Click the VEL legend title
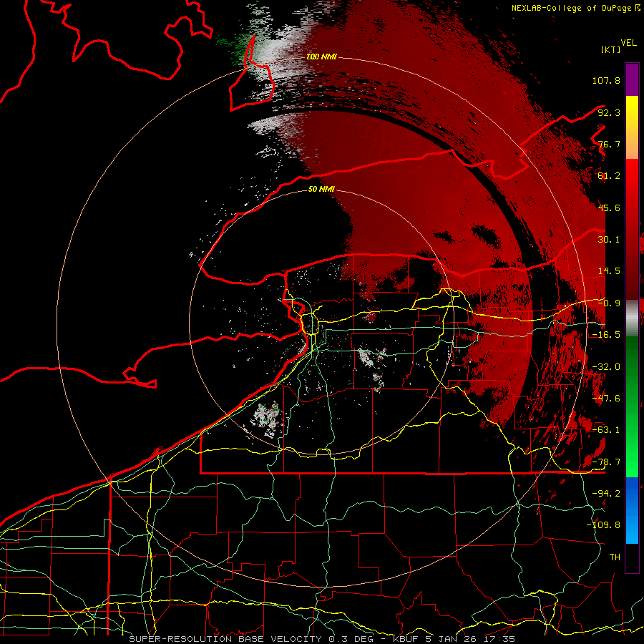Image resolution: width=644 pixels, height=644 pixels. click(628, 43)
